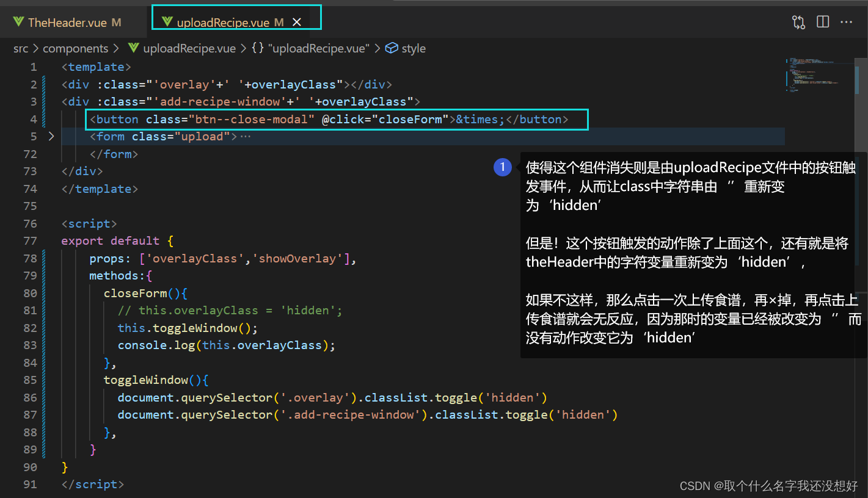This screenshot has width=868, height=498.
Task: Click the commented overlayClass = 'hidden' line
Action: tap(230, 311)
